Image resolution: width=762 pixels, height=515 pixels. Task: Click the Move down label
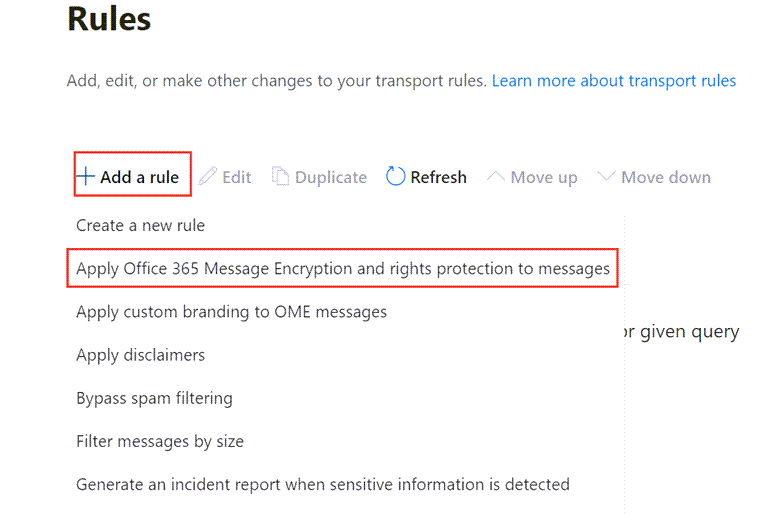coord(665,177)
